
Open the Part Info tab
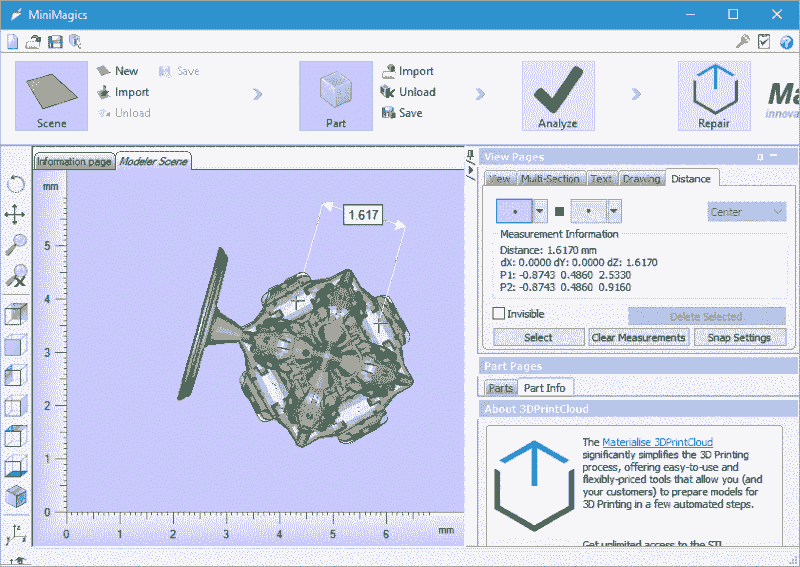(544, 388)
